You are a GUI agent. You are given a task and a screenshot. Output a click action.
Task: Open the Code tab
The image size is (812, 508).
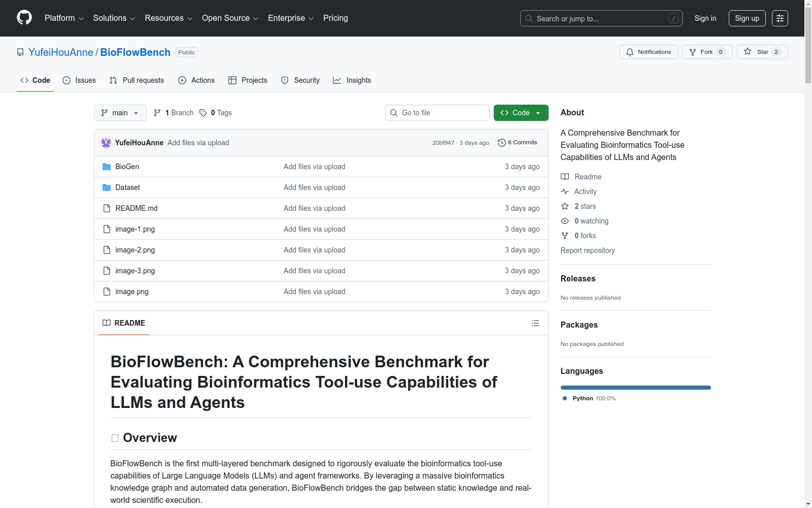[x=36, y=80]
